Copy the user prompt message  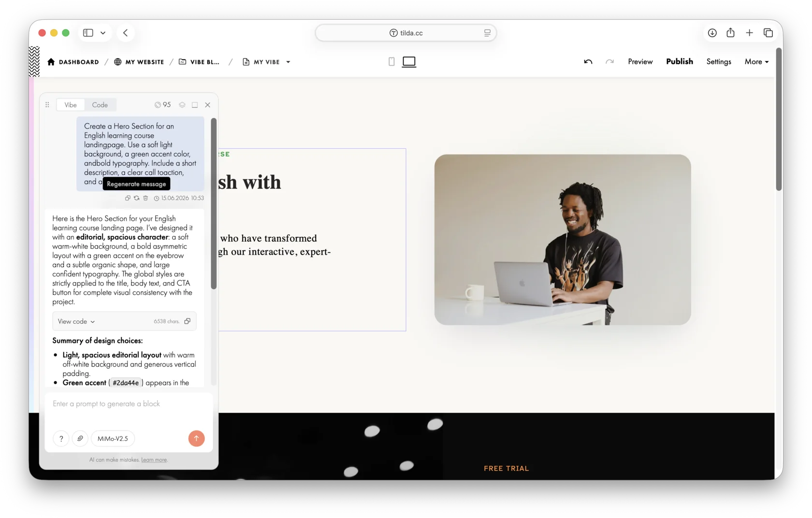click(x=128, y=198)
